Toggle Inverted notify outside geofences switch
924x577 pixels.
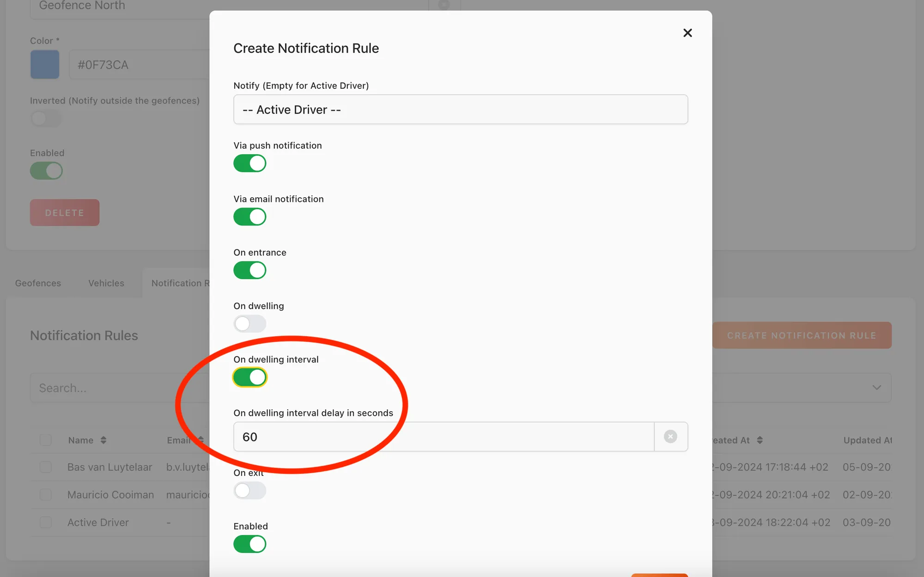(x=46, y=118)
